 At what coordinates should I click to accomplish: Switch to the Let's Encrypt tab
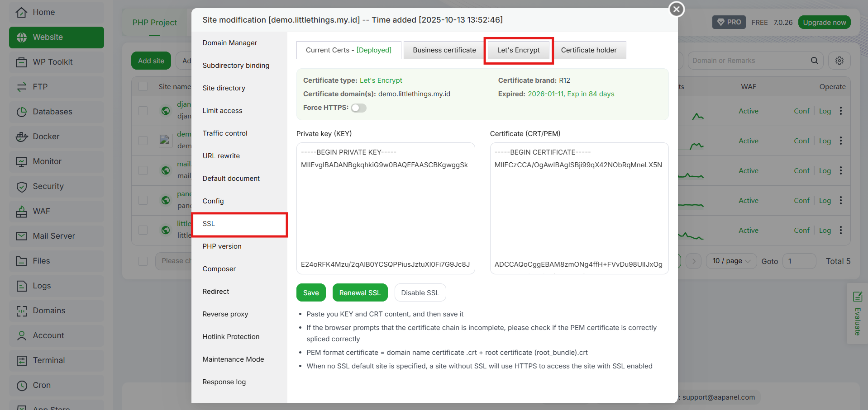click(519, 50)
